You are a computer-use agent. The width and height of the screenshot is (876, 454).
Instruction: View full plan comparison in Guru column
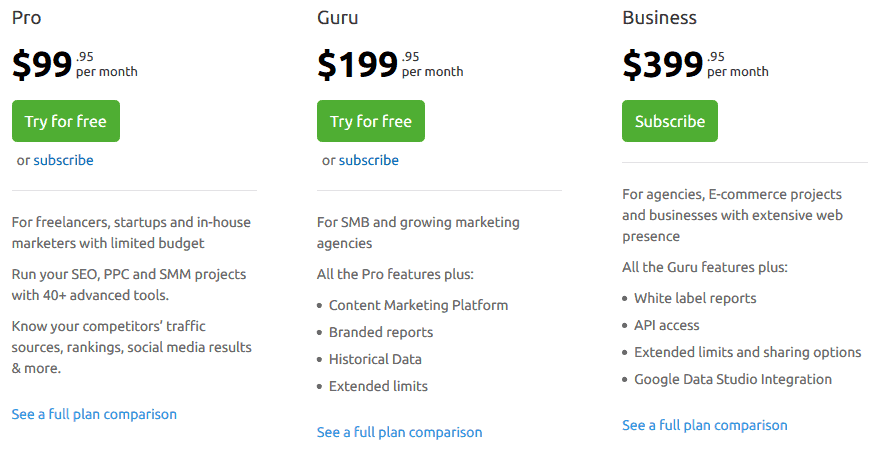399,432
